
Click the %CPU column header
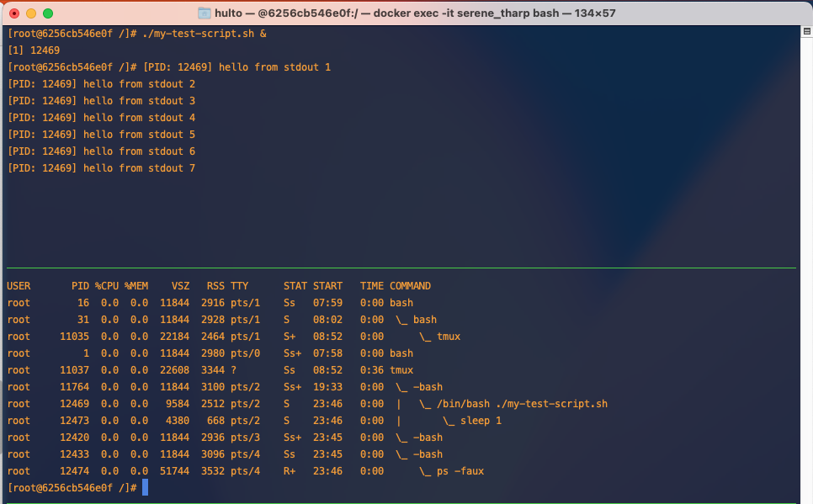coord(107,286)
